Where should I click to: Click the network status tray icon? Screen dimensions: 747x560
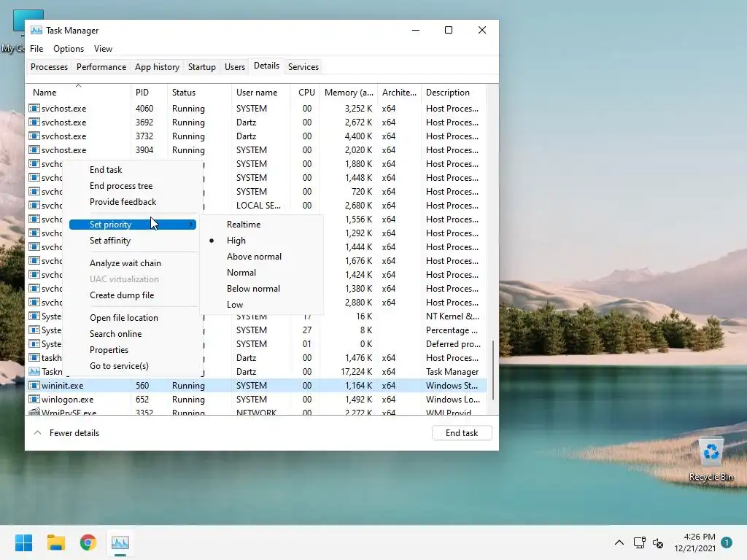click(x=639, y=542)
